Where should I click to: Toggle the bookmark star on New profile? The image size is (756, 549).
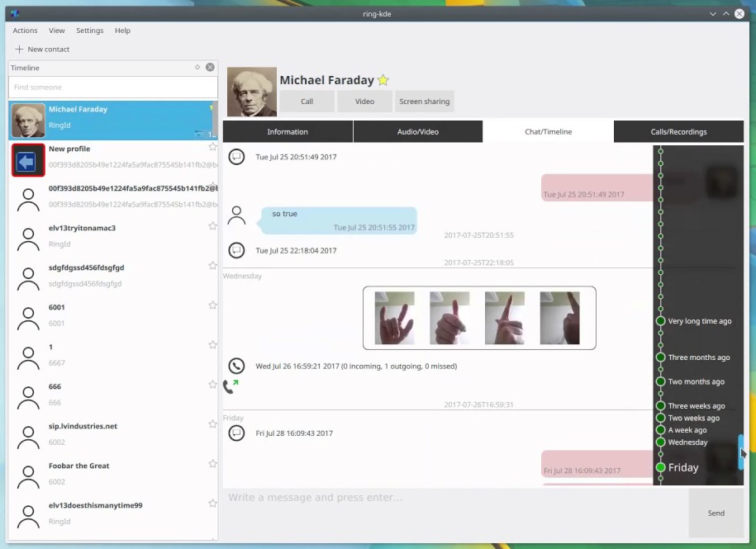point(212,147)
